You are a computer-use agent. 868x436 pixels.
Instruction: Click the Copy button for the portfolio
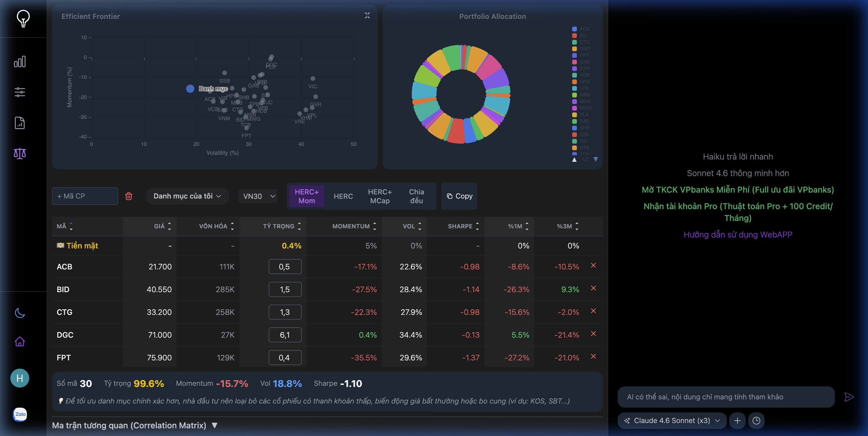459,196
